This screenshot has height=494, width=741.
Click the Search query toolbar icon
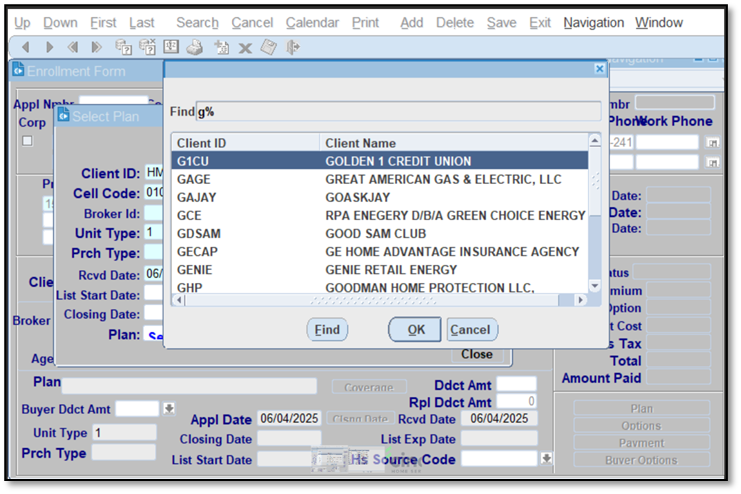tap(124, 47)
